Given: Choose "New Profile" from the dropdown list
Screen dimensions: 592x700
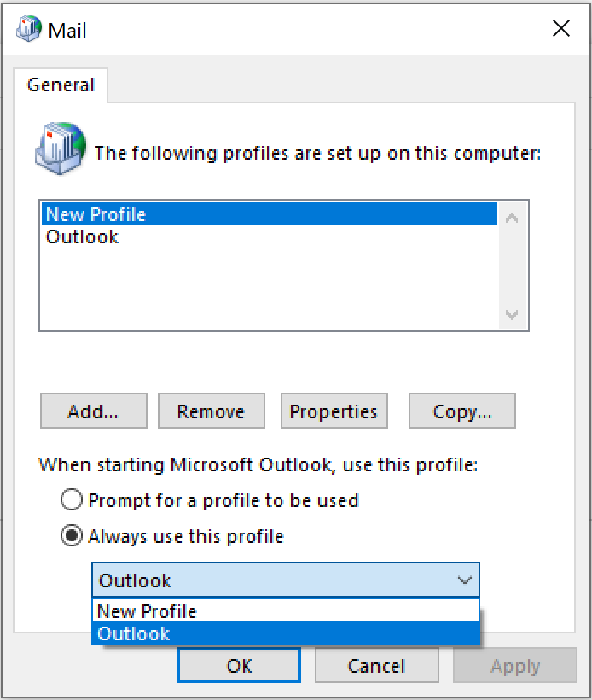Looking at the screenshot, I should point(286,610).
